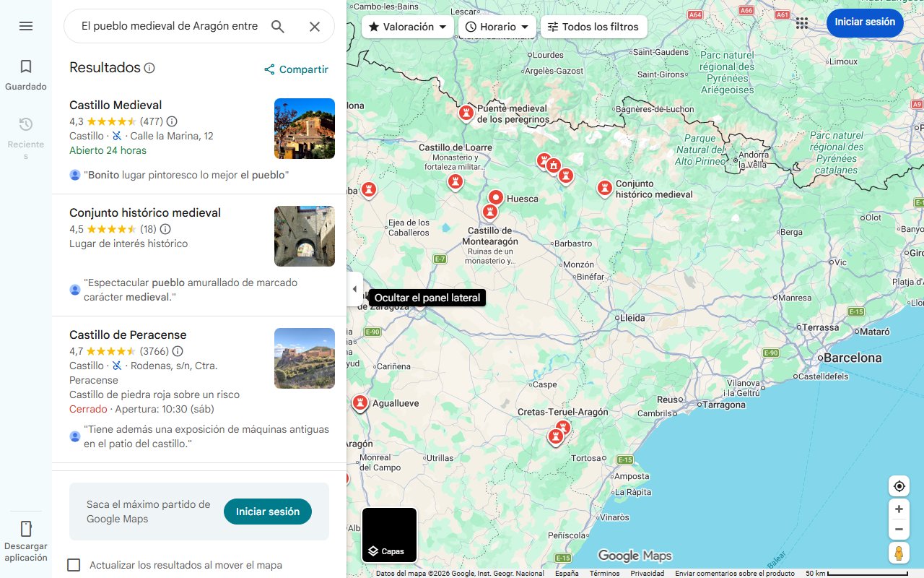The height and width of the screenshot is (578, 924).
Task: Share results via the Compartir link
Action: point(295,69)
